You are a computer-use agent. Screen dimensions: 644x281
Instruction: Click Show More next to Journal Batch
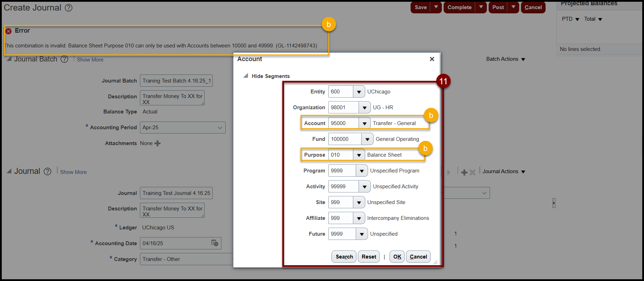pos(90,60)
